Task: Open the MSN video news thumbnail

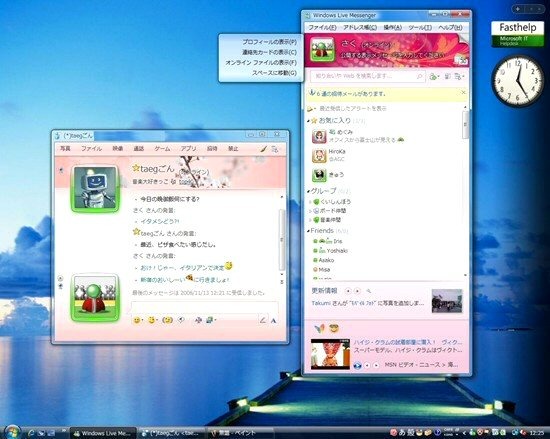Action: click(x=330, y=354)
